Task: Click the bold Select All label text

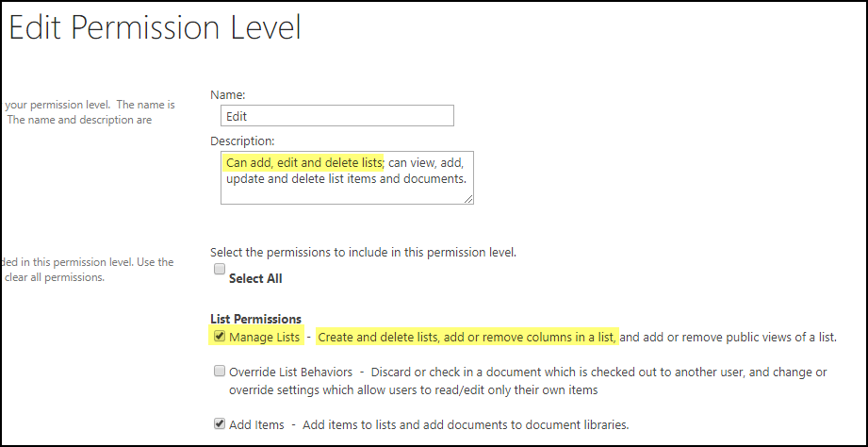Action: click(255, 278)
